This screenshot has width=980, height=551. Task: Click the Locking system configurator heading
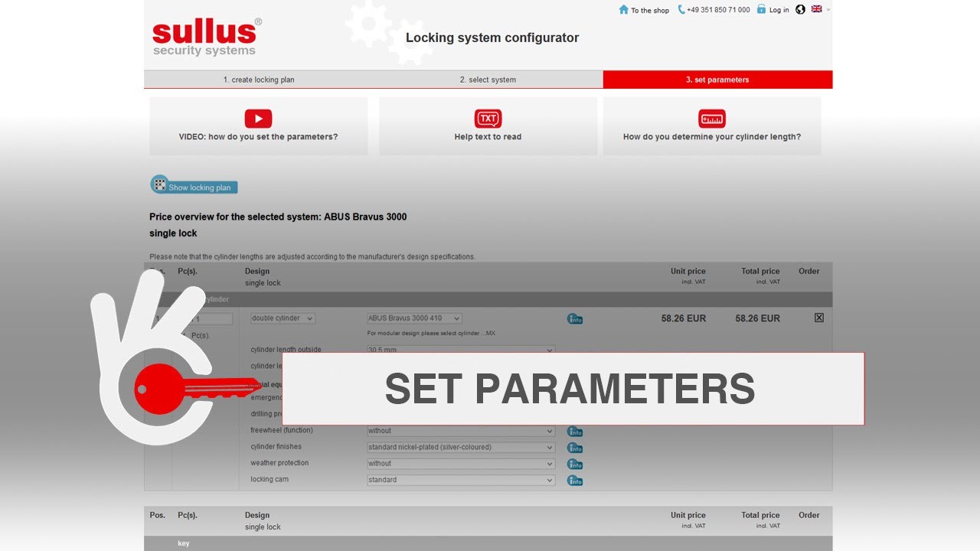(x=492, y=37)
